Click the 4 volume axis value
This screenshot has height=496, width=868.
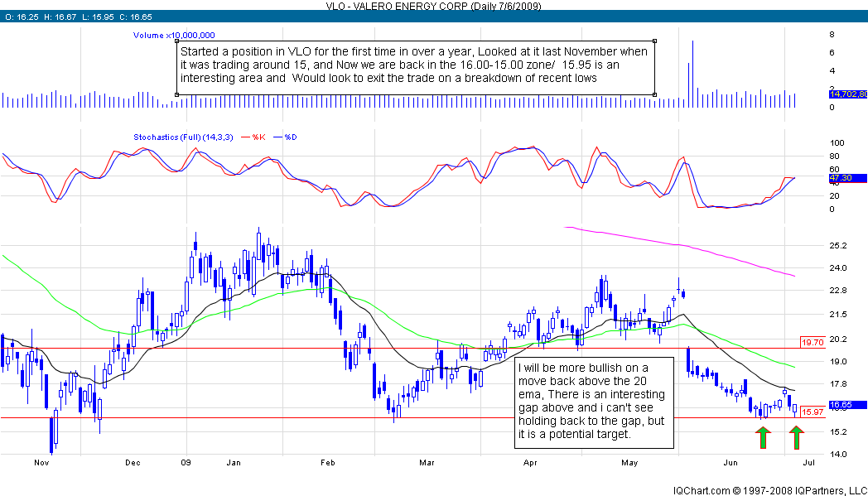pyautogui.click(x=832, y=71)
